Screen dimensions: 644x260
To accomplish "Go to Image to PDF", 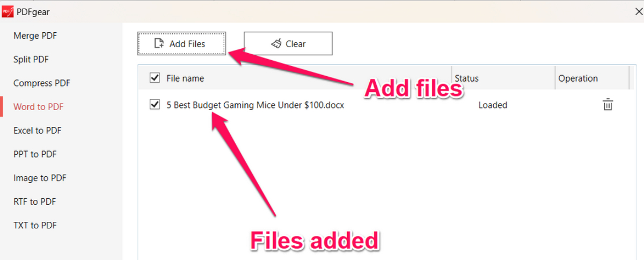I will click(40, 178).
